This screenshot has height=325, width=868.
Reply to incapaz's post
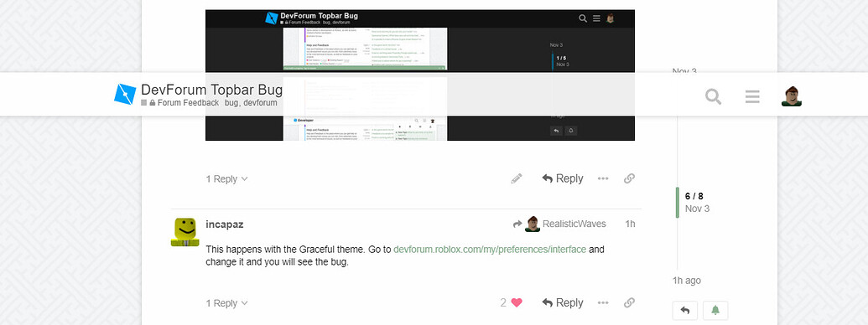click(563, 303)
